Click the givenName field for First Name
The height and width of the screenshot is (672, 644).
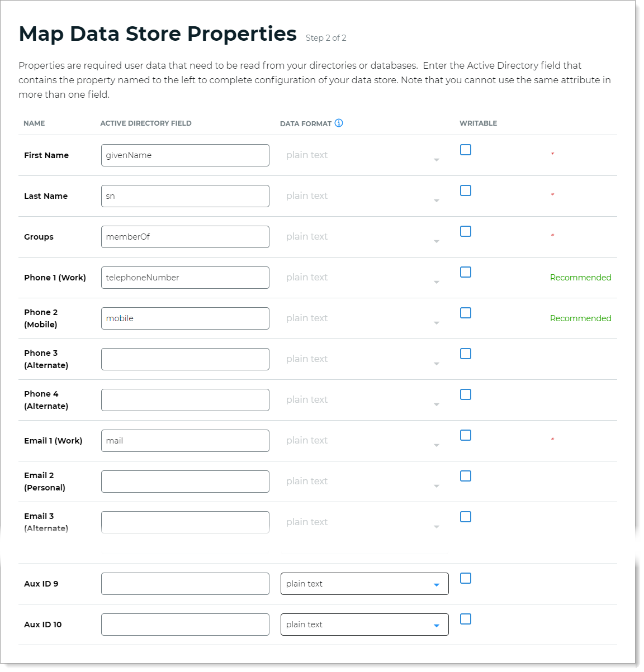[185, 155]
